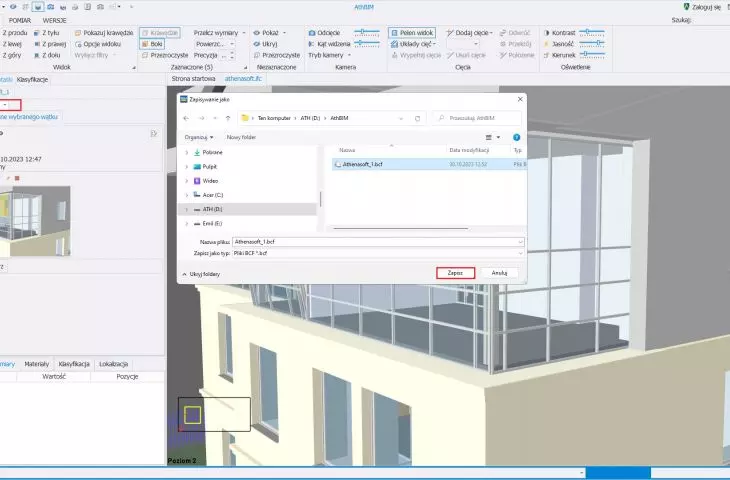Open the Organizuj menu

(199, 137)
